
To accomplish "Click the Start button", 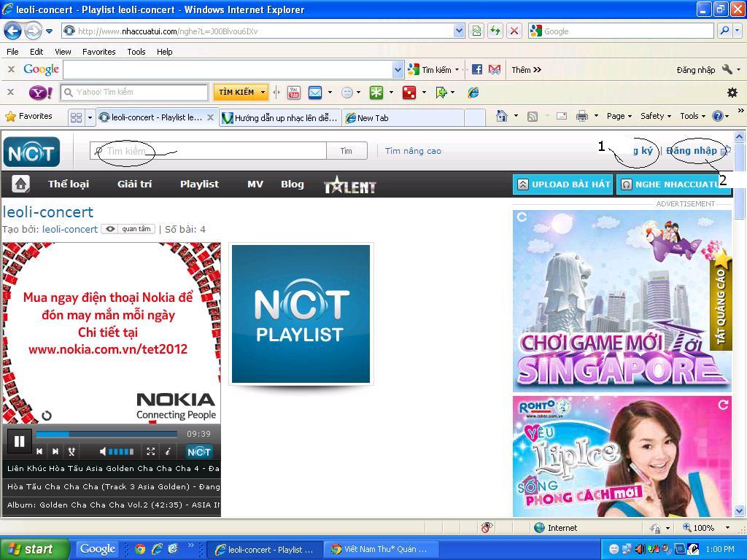I will pos(34,549).
